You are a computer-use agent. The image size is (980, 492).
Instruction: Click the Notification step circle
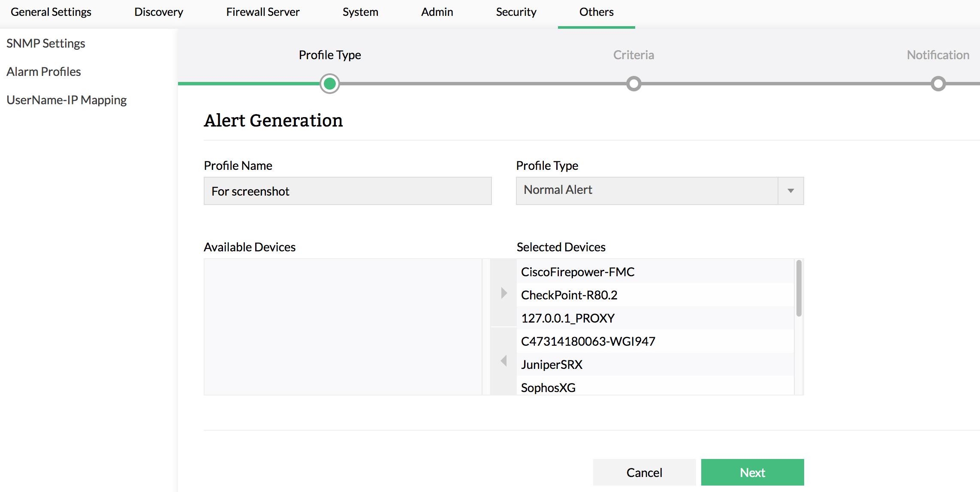tap(938, 84)
